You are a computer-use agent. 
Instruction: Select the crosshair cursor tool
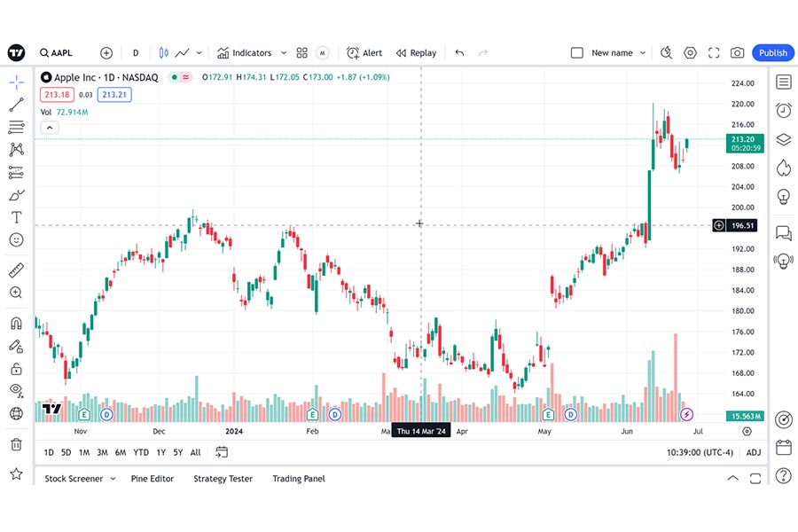click(x=16, y=82)
